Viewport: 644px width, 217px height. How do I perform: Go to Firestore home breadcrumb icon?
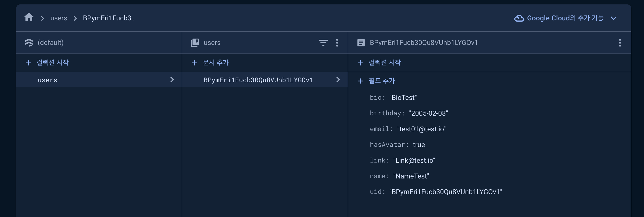[29, 17]
